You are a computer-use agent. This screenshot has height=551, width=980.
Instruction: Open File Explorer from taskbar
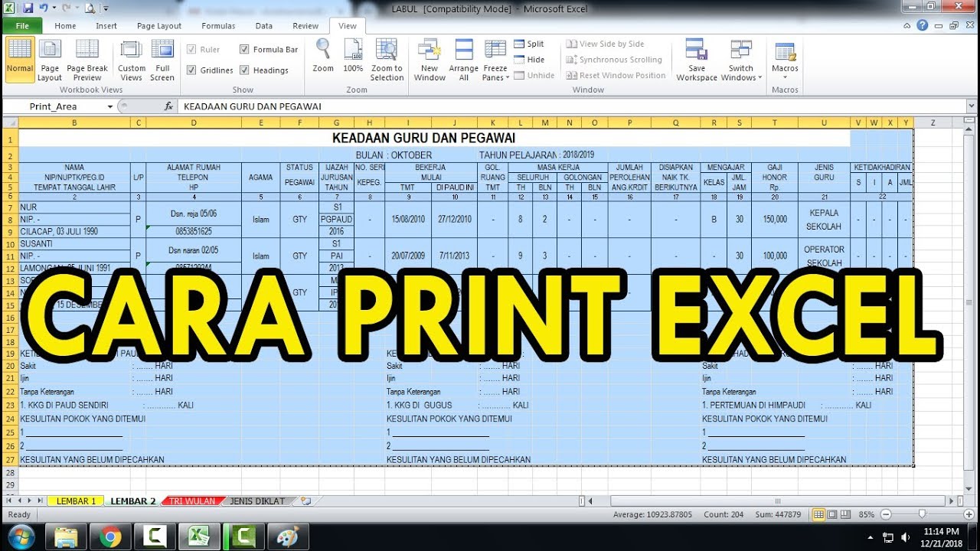coord(67,536)
